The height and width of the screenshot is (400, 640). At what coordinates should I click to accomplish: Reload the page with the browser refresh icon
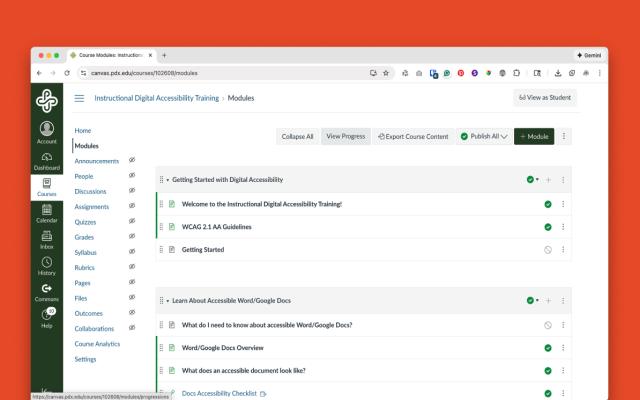point(67,73)
